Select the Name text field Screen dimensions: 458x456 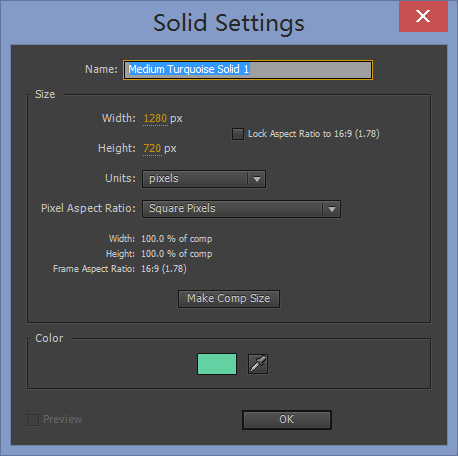coord(248,70)
